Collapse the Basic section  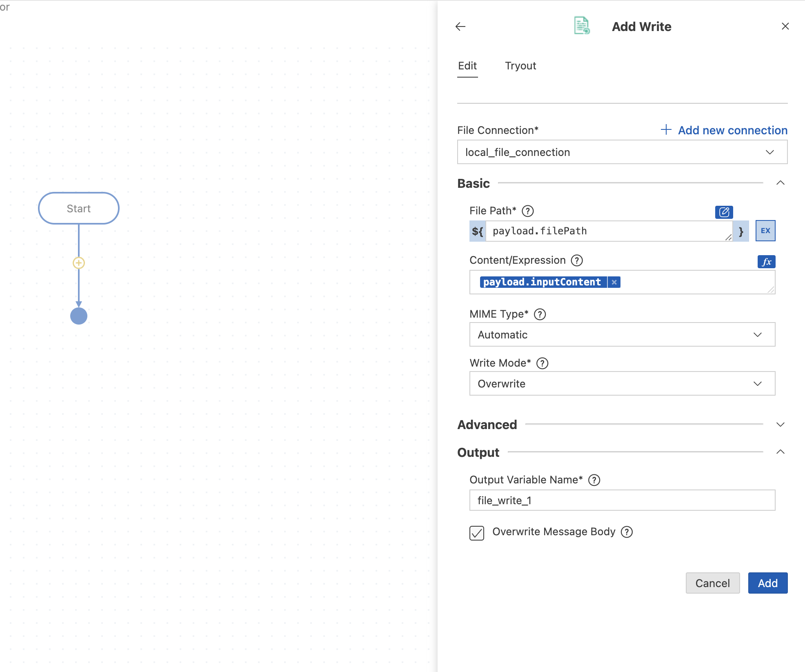click(780, 183)
